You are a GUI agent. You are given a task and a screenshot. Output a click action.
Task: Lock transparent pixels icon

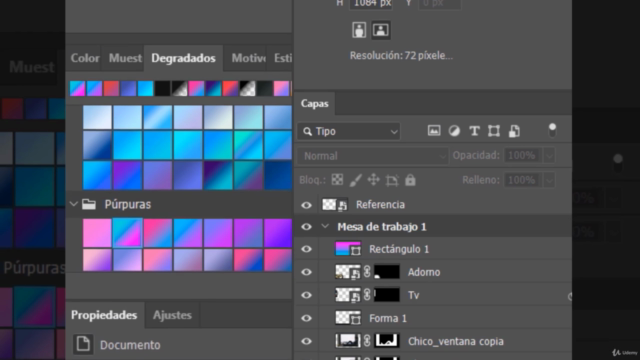pos(337,180)
